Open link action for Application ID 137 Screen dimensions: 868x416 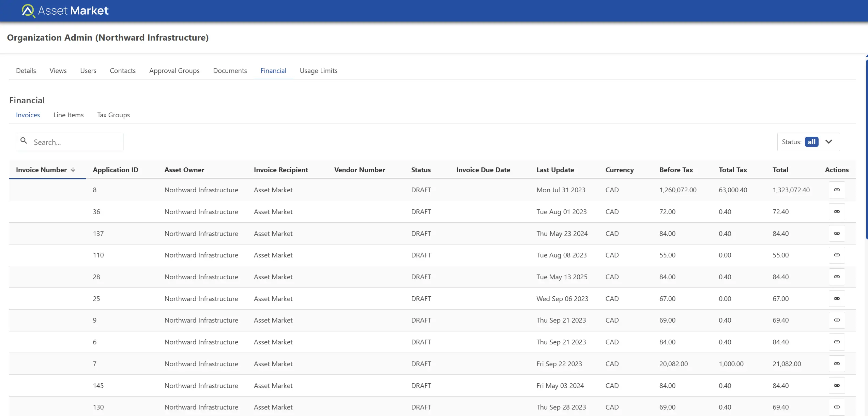click(x=837, y=234)
